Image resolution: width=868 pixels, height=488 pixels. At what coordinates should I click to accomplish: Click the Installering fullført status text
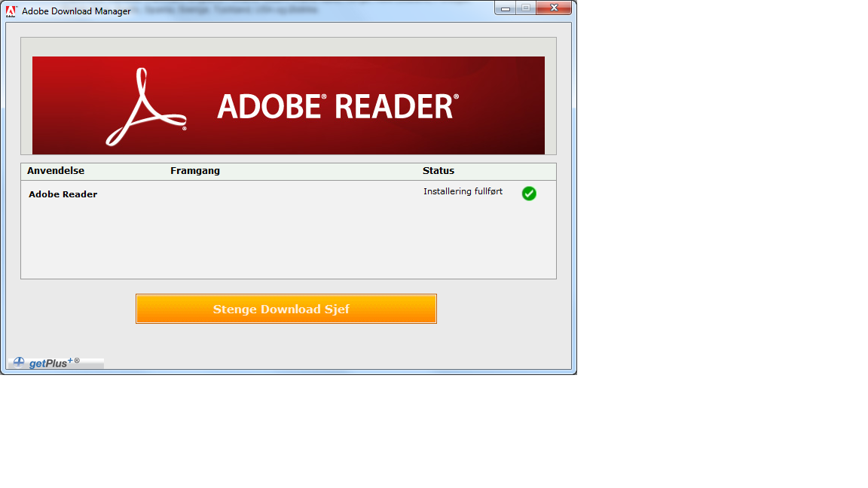pyautogui.click(x=463, y=191)
